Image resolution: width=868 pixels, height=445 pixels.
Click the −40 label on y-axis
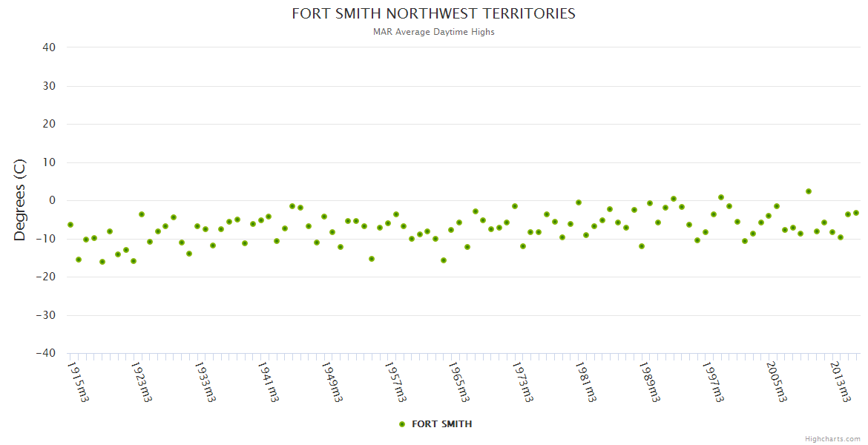tap(46, 354)
